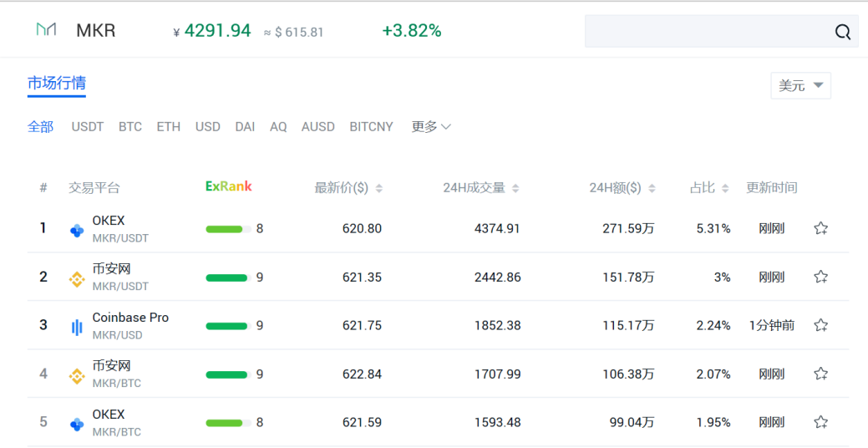
Task: Open the 美元 currency dropdown
Action: [x=800, y=86]
